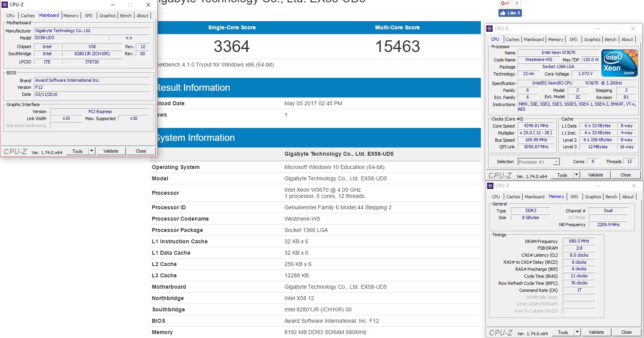Click Tools button in CPU window
This screenshot has width=644, height=338.
point(562,175)
